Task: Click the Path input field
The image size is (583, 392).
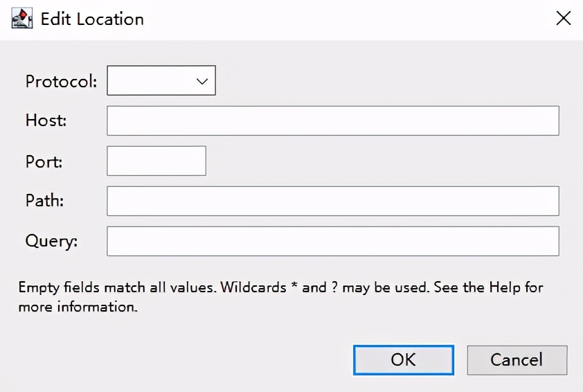Action: pos(332,202)
